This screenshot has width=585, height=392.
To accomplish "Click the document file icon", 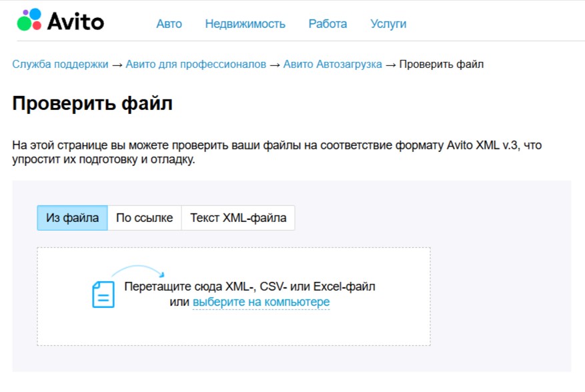I will [103, 294].
